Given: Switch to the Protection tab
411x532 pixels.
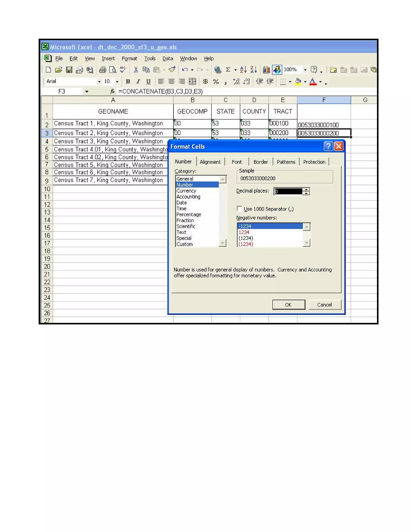Looking at the screenshot, I should (x=314, y=162).
